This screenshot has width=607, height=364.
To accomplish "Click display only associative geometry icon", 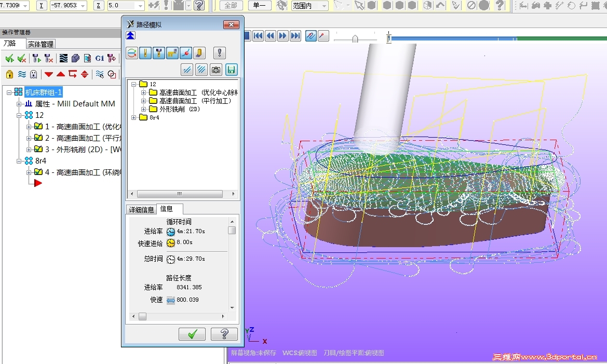I will point(112,74).
